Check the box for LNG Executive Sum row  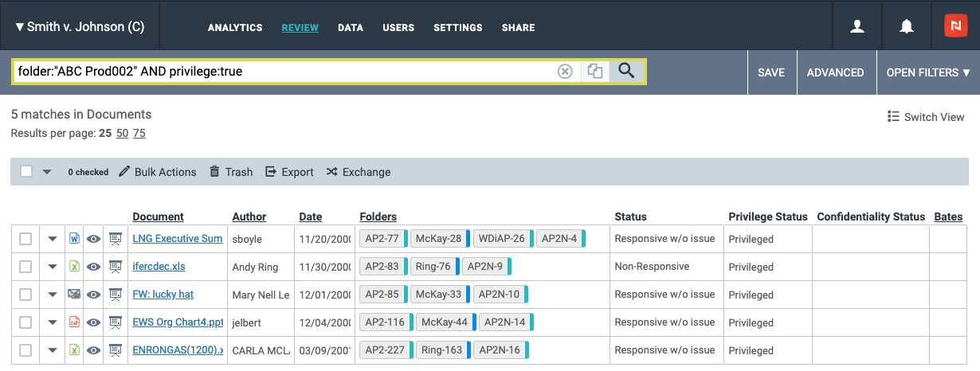[25, 239]
